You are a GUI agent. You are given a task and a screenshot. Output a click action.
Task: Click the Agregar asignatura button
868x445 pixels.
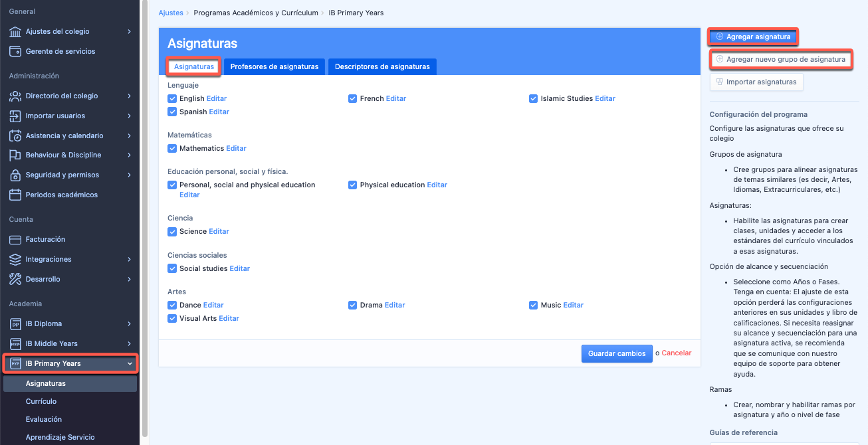753,37
